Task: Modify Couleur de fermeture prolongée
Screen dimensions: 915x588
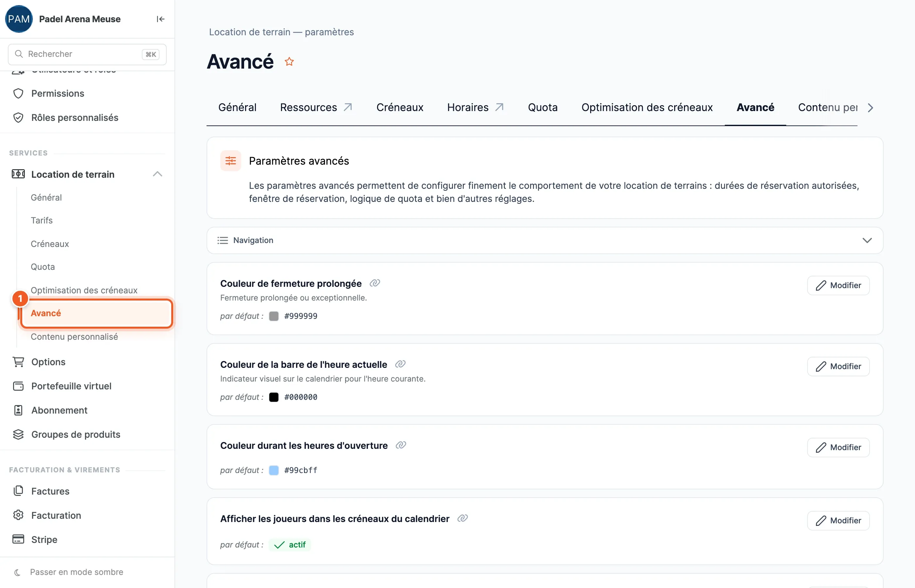Action: point(838,285)
